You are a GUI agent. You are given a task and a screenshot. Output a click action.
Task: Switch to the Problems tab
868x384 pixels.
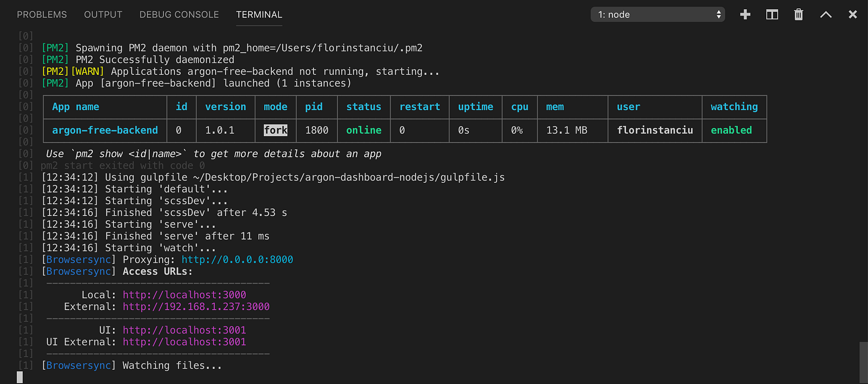(42, 15)
